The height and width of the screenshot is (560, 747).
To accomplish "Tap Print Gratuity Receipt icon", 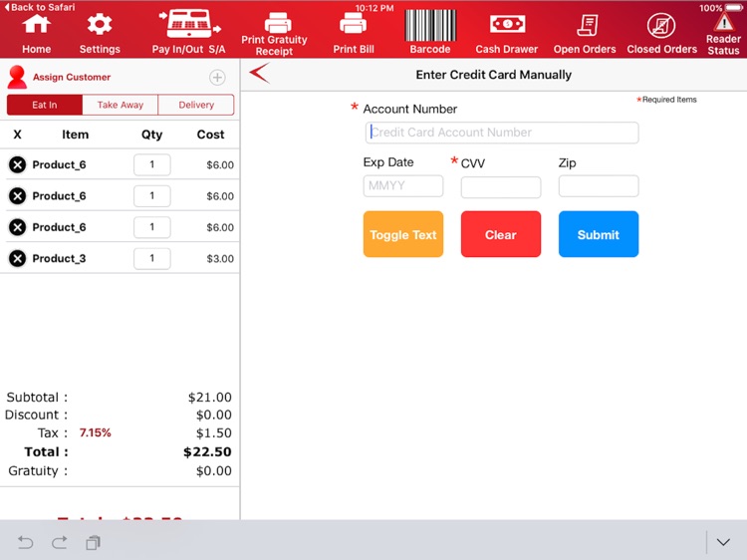I will click(278, 22).
